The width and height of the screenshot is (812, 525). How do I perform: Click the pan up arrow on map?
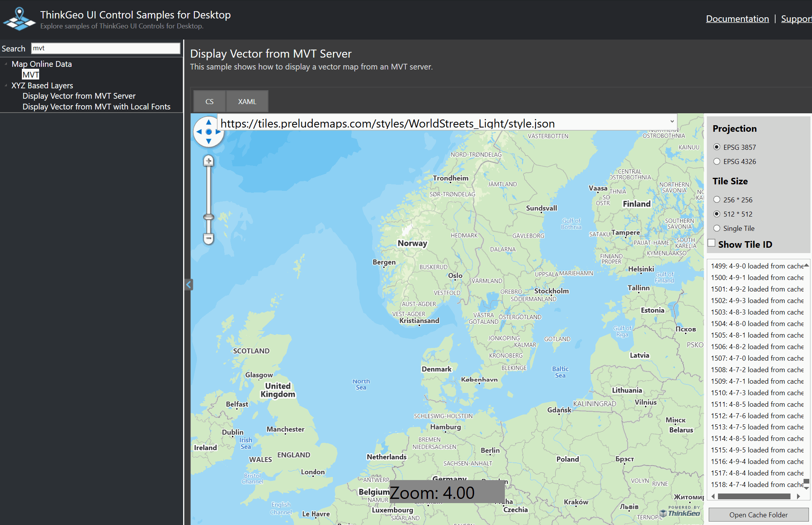(x=208, y=123)
